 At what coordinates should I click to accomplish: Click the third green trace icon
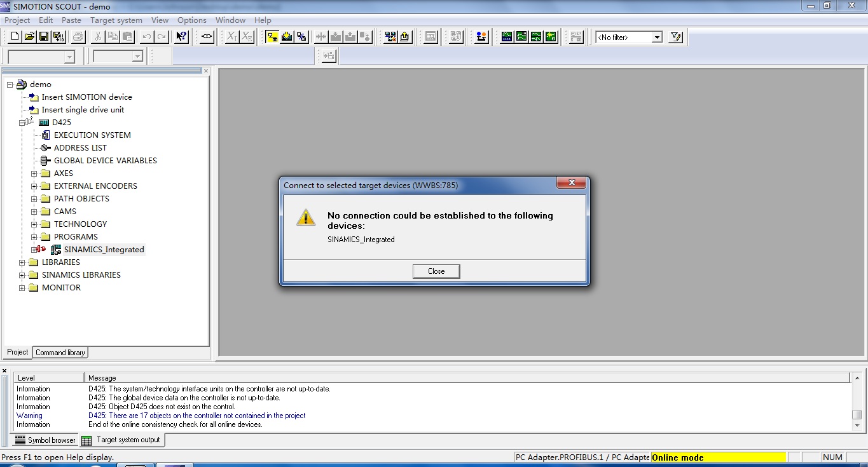tap(536, 37)
